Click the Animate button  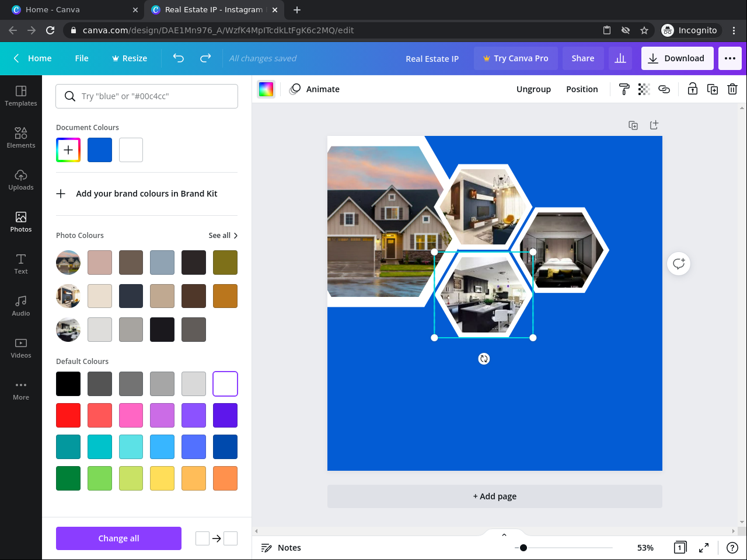(315, 89)
